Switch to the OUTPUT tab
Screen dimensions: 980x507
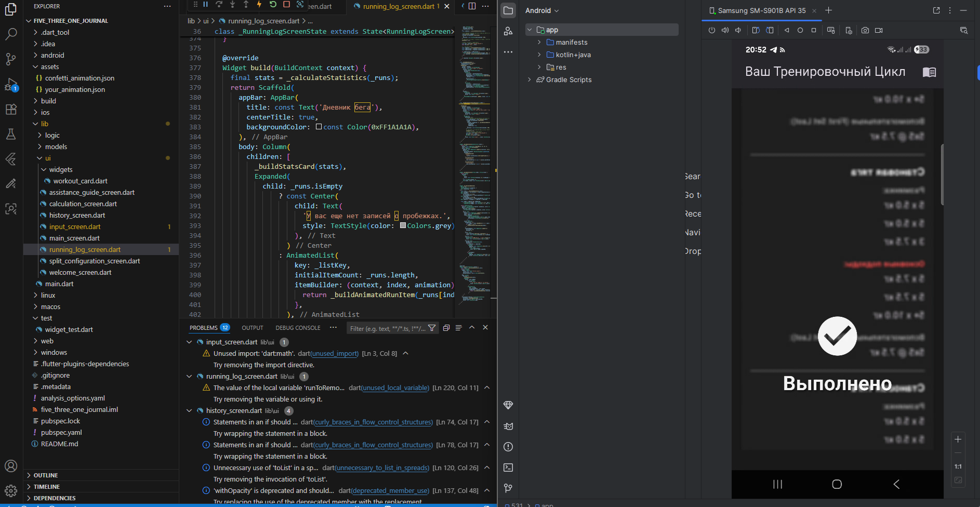pos(253,328)
